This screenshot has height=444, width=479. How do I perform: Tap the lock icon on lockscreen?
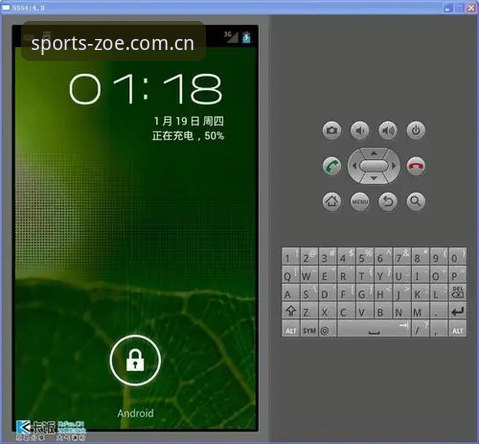(135, 360)
